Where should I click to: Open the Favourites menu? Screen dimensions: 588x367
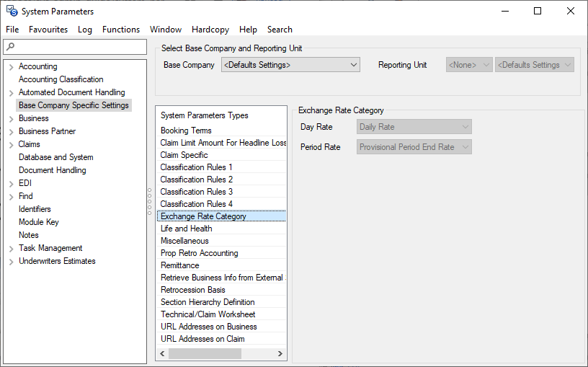click(x=48, y=30)
